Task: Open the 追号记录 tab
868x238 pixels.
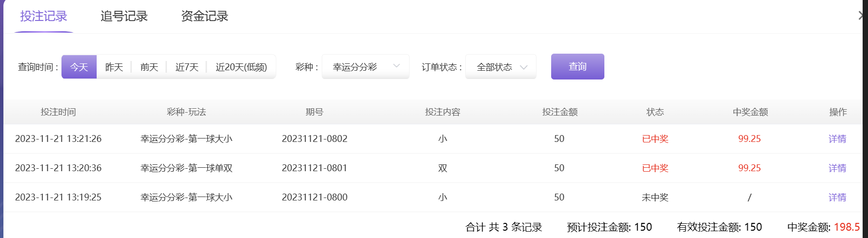Action: pyautogui.click(x=124, y=17)
